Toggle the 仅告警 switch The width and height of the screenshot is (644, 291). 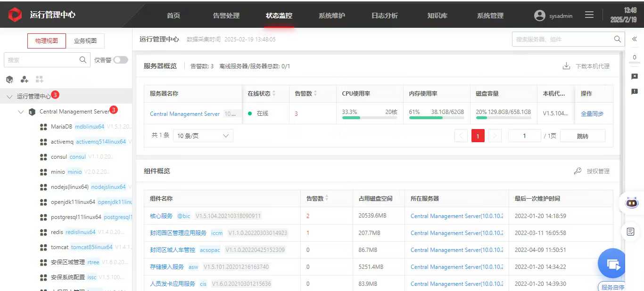121,60
